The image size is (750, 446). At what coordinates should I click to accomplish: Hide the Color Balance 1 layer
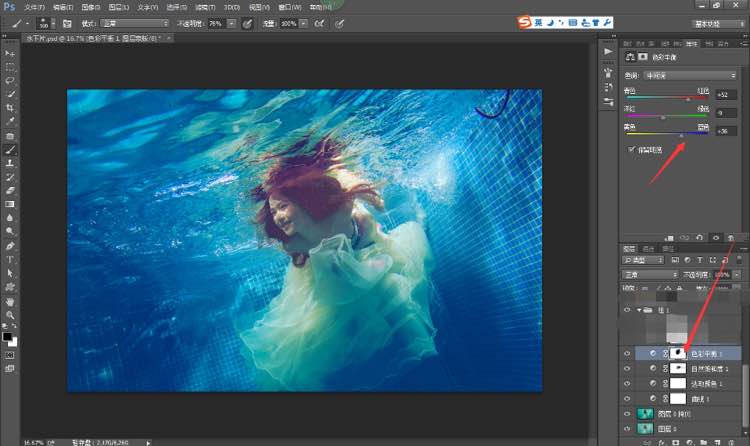627,354
